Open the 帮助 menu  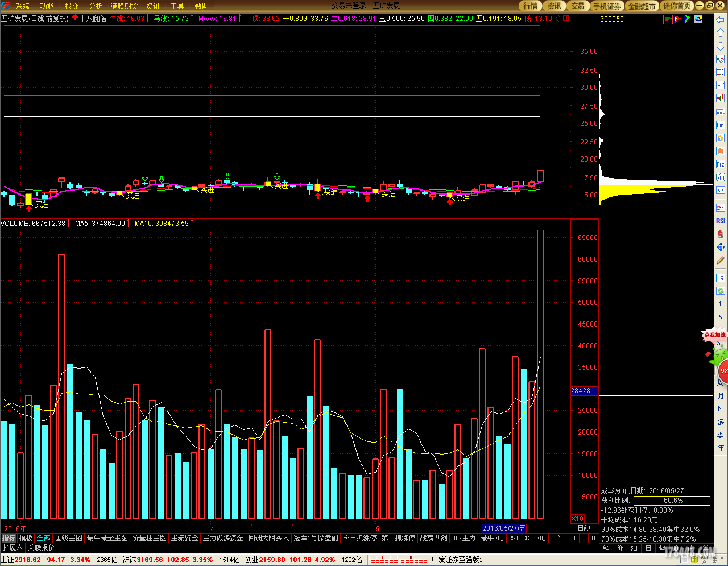[x=202, y=6]
